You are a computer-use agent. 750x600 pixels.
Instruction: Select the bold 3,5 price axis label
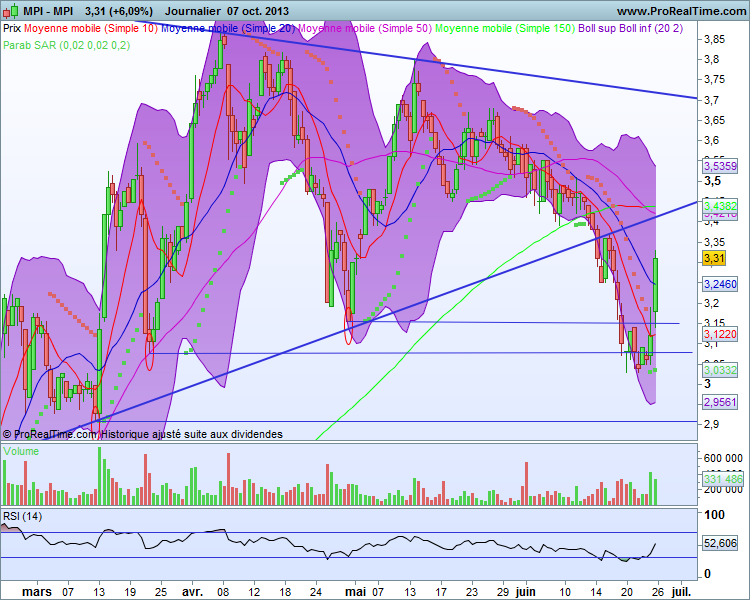point(712,181)
